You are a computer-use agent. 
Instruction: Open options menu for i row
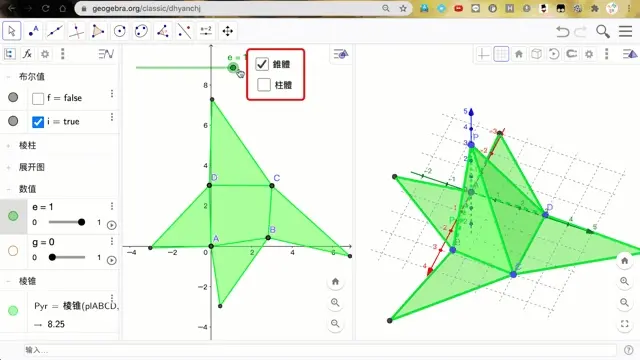coord(112,118)
